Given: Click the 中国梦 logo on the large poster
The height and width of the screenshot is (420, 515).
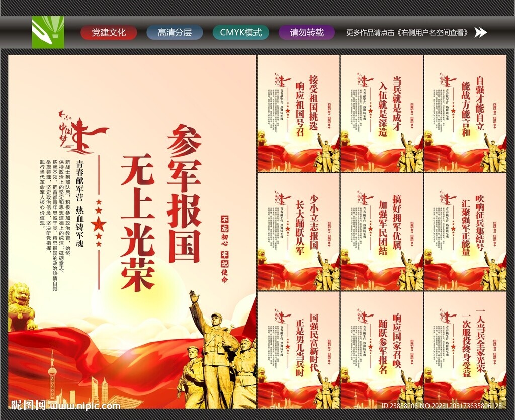Looking at the screenshot, I should [83, 132].
